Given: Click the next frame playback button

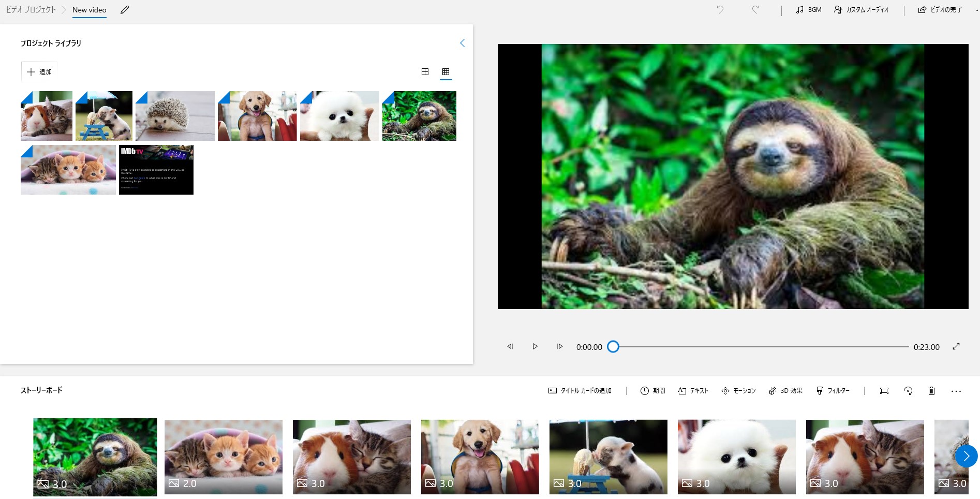Looking at the screenshot, I should [x=560, y=346].
